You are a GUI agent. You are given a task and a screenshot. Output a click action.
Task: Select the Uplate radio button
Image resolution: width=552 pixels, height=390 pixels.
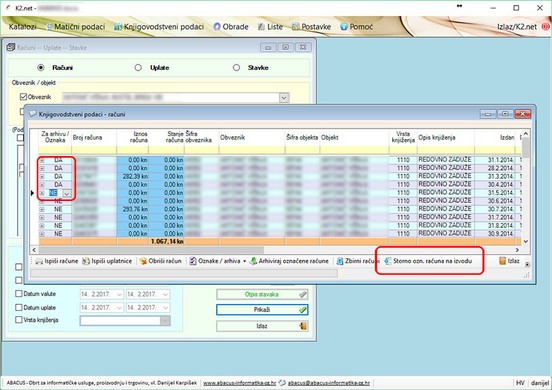point(138,67)
